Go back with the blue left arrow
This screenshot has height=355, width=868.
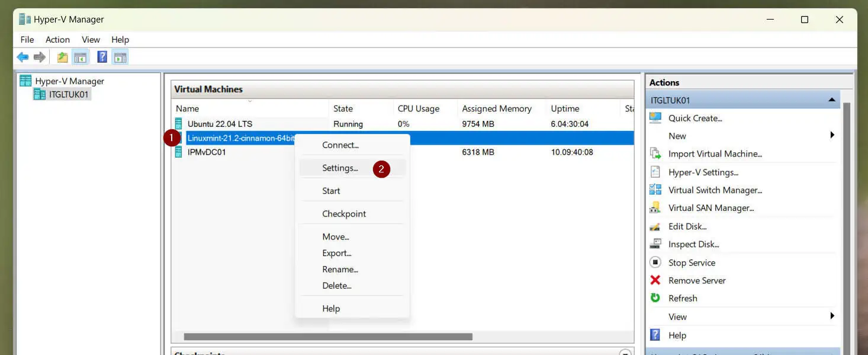pyautogui.click(x=22, y=57)
